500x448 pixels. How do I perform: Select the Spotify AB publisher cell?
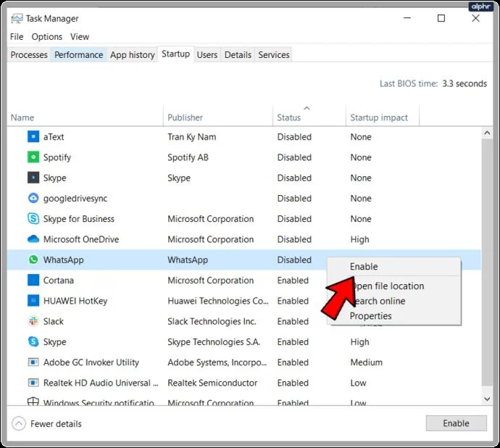pos(188,157)
